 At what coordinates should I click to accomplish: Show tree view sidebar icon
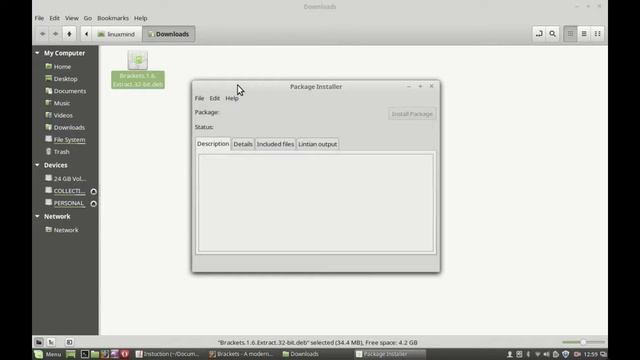click(x=51, y=342)
